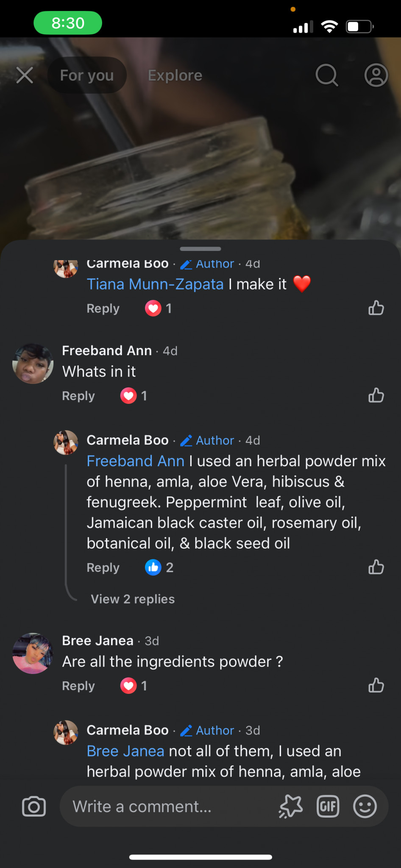Viewport: 401px width, 868px height.
Task: Focus the Write a comment field
Action: (170, 806)
